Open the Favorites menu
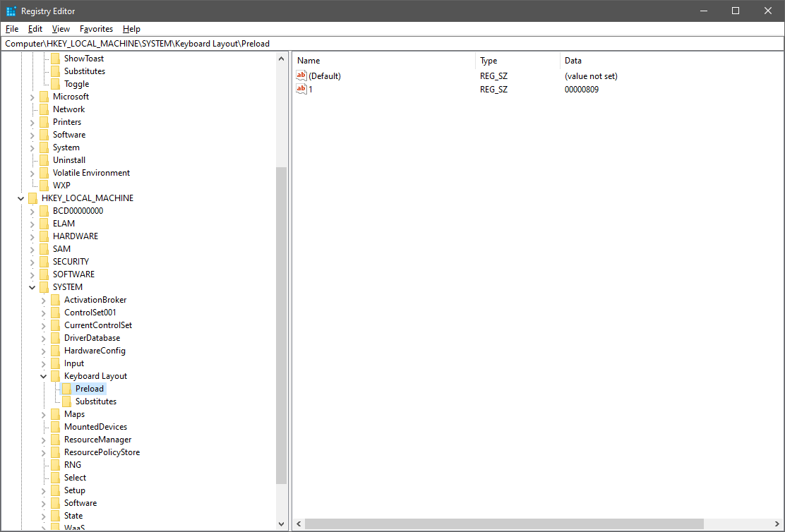Viewport: 785px width, 532px height. click(x=96, y=29)
